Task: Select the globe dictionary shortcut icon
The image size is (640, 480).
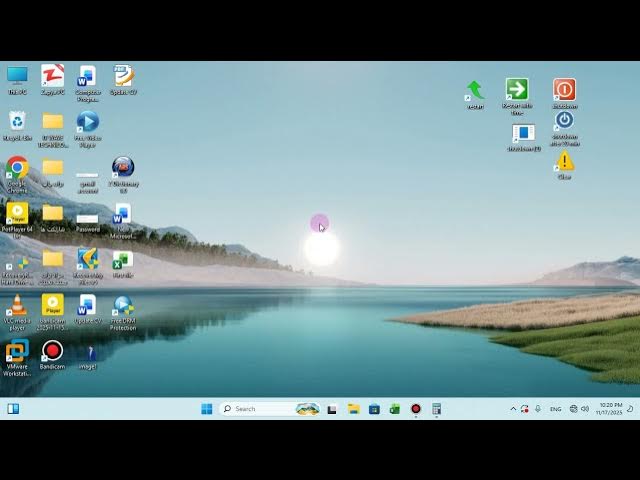Action: click(123, 175)
